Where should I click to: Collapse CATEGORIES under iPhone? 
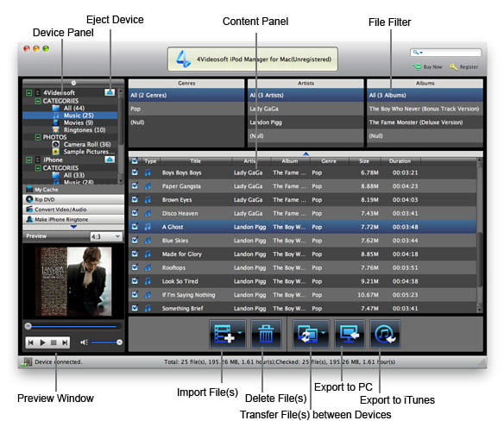(38, 167)
